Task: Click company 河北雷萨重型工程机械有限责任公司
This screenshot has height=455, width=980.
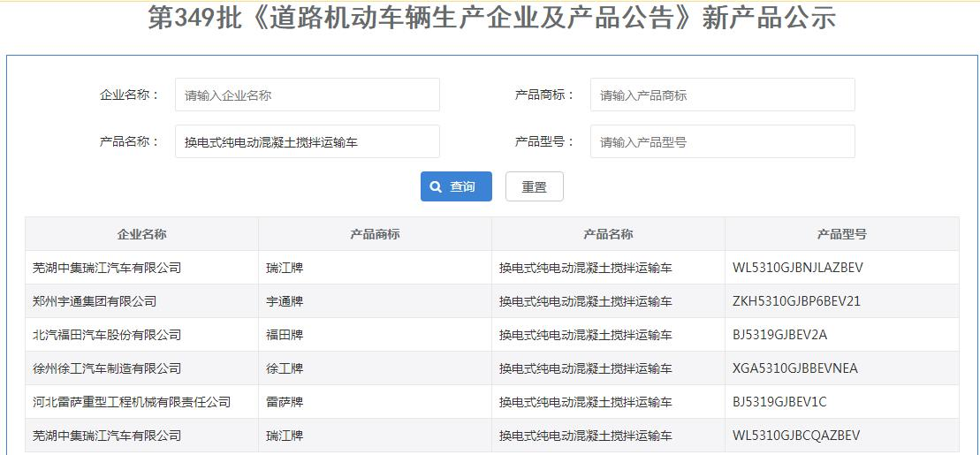Action: [132, 402]
